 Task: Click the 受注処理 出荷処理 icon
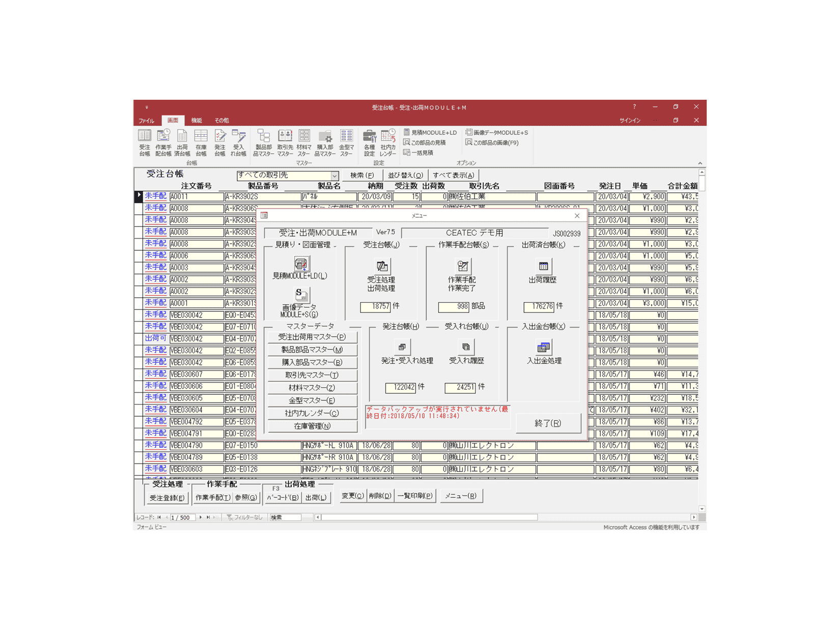point(381,266)
